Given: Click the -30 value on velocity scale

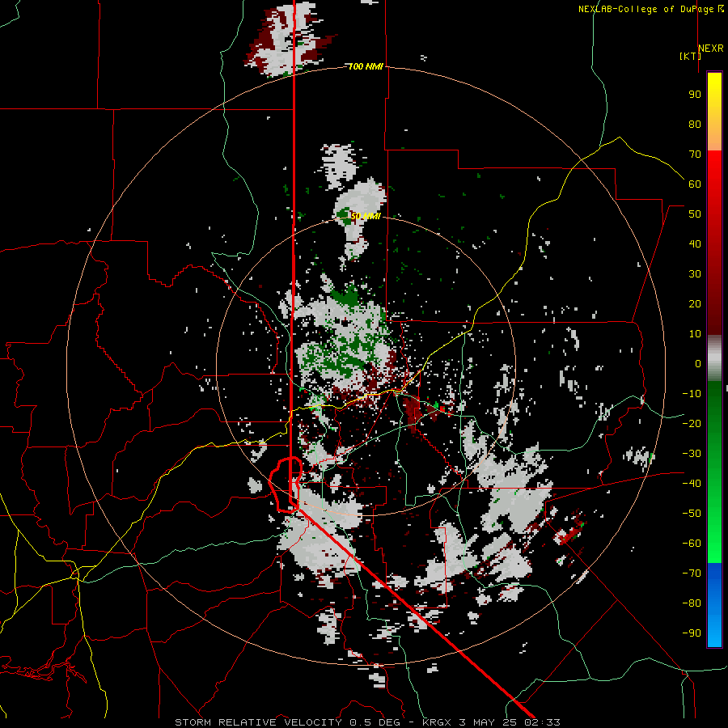Looking at the screenshot, I should [692, 454].
